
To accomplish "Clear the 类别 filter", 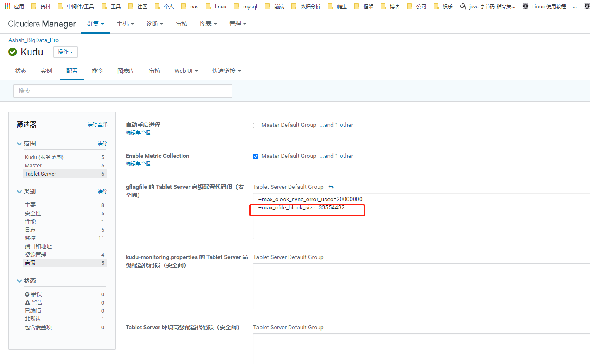I will coord(103,192).
